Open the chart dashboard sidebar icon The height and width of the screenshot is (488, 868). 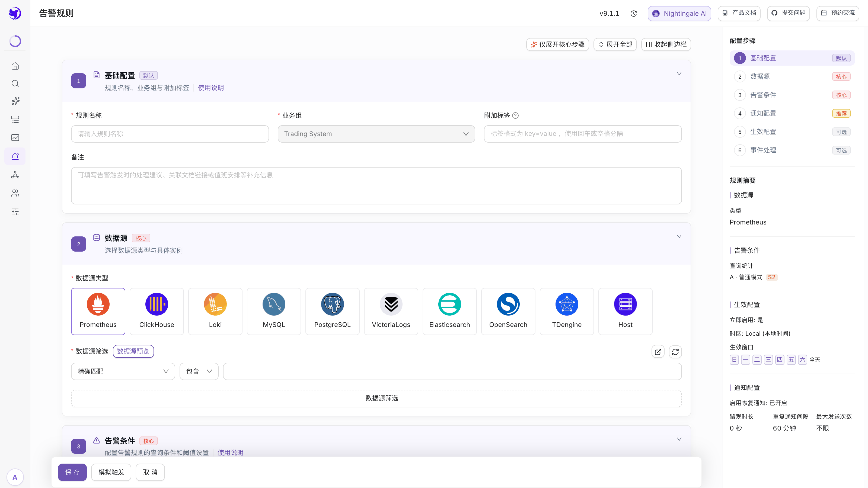click(15, 137)
